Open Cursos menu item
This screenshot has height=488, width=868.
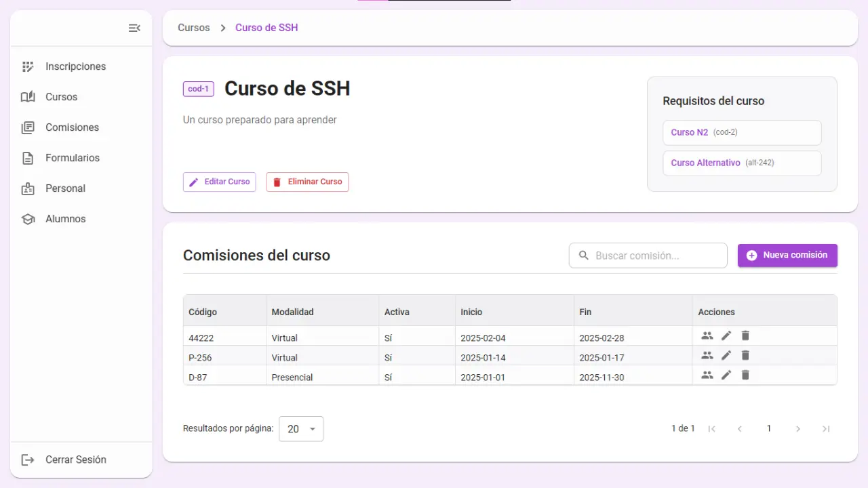point(81,97)
